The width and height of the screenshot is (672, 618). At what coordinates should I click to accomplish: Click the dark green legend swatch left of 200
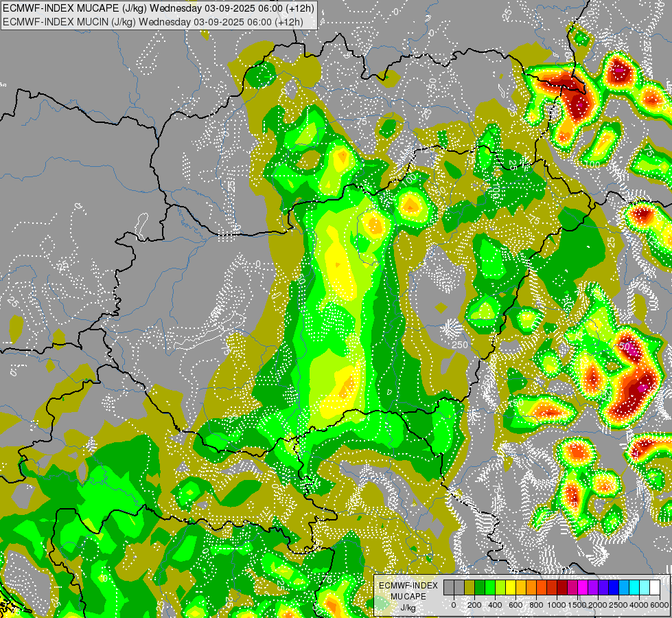[480, 588]
